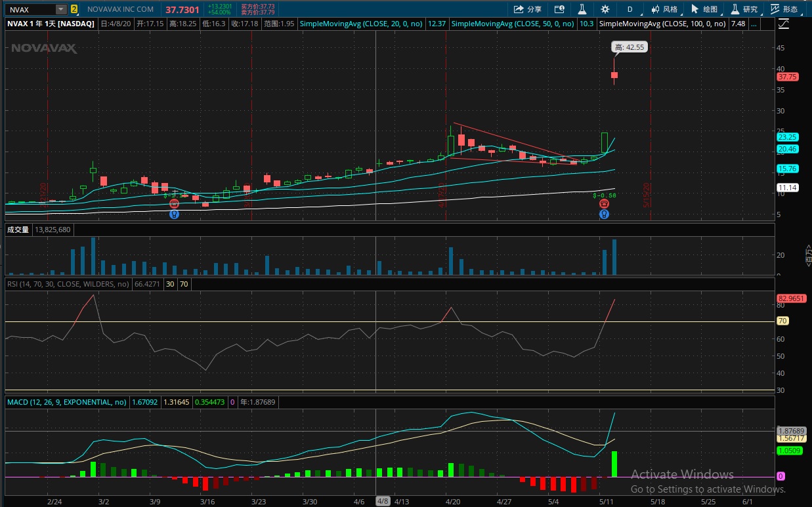Click the 37.75 last price axis label
The height and width of the screenshot is (507, 812).
pos(787,76)
